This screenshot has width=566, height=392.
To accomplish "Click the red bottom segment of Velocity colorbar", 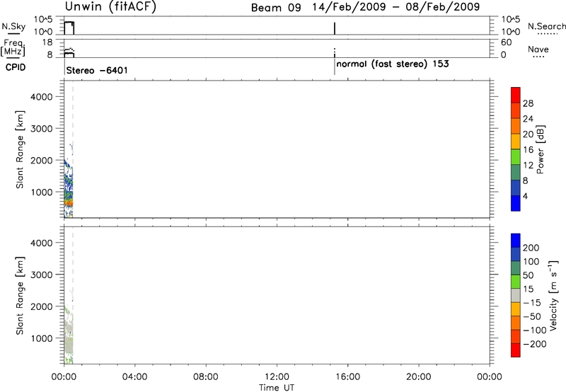I will point(516,350).
